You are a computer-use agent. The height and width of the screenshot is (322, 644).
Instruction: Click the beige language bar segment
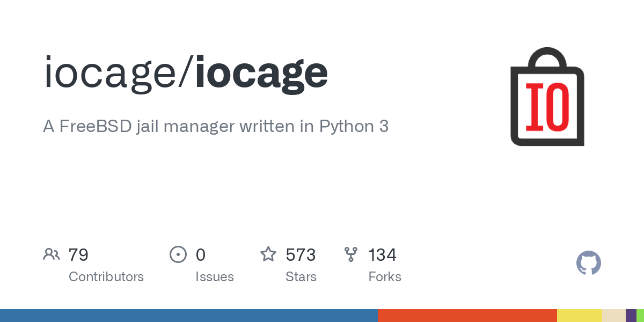[x=614, y=316]
